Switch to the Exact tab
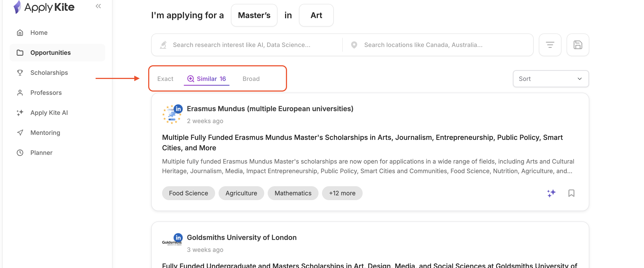This screenshot has height=268, width=644. (x=165, y=79)
